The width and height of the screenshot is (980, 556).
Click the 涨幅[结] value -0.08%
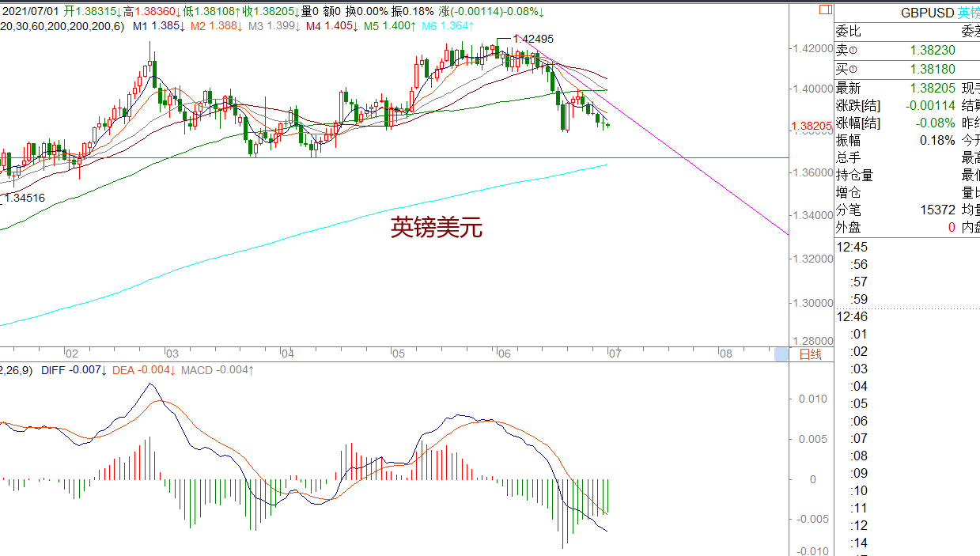pos(936,123)
